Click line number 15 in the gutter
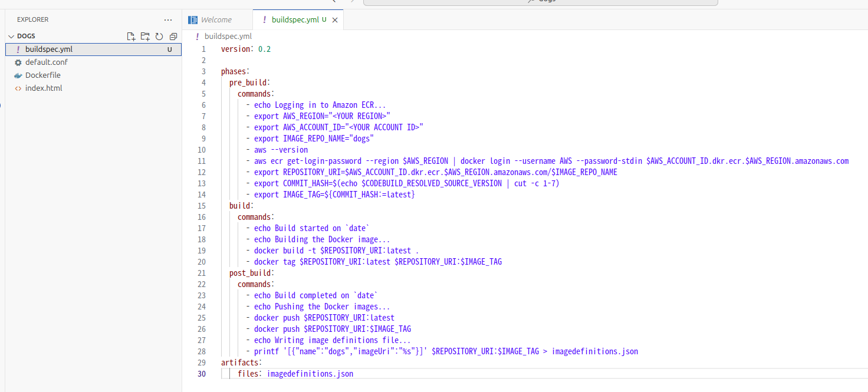This screenshot has height=392, width=868. pyautogui.click(x=202, y=206)
